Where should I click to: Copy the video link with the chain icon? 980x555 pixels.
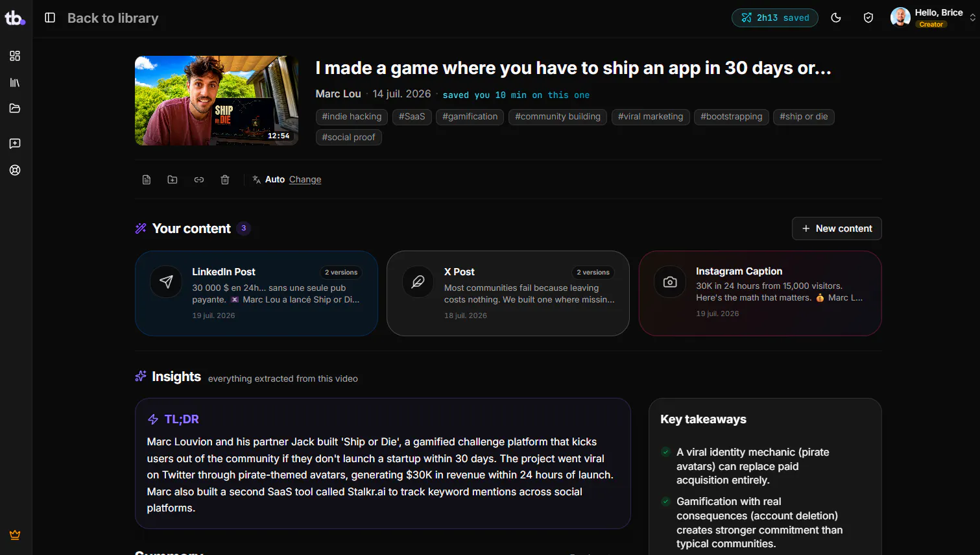(x=199, y=180)
